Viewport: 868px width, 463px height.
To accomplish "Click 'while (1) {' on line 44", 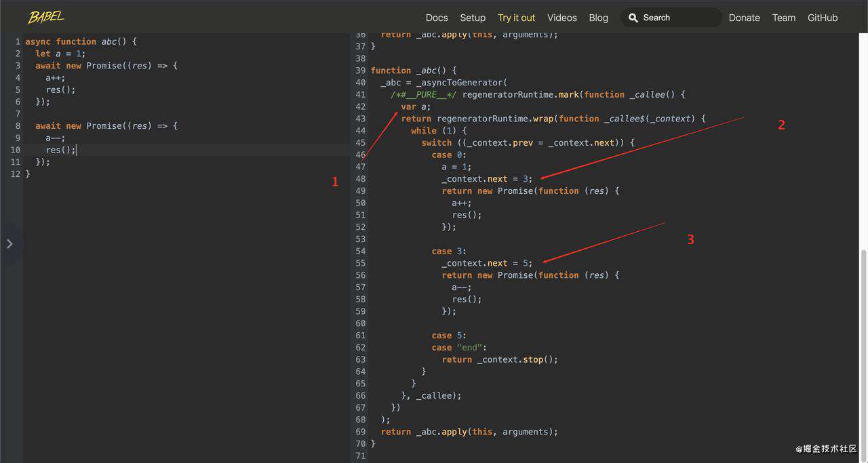I will (439, 131).
